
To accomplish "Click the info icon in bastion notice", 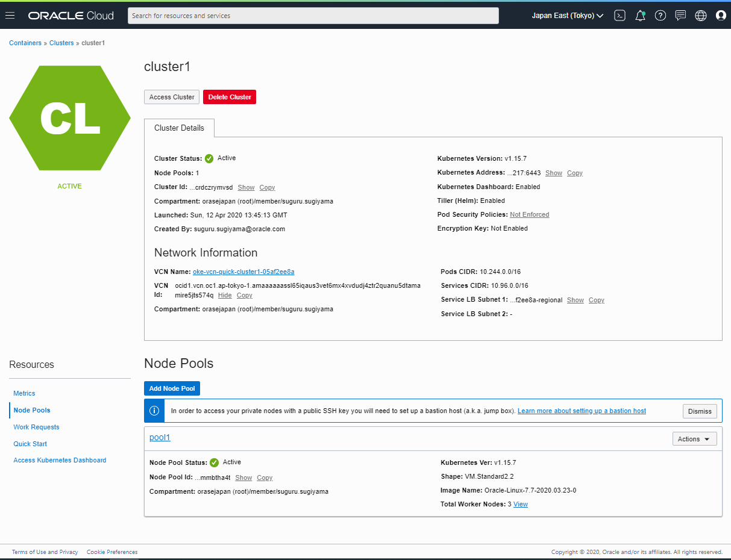I will pyautogui.click(x=154, y=411).
